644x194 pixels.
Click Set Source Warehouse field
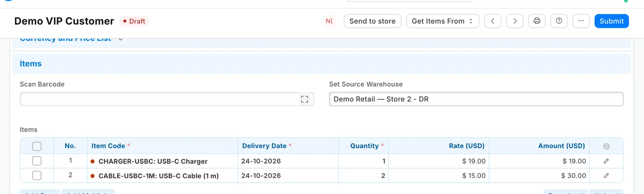pyautogui.click(x=476, y=99)
